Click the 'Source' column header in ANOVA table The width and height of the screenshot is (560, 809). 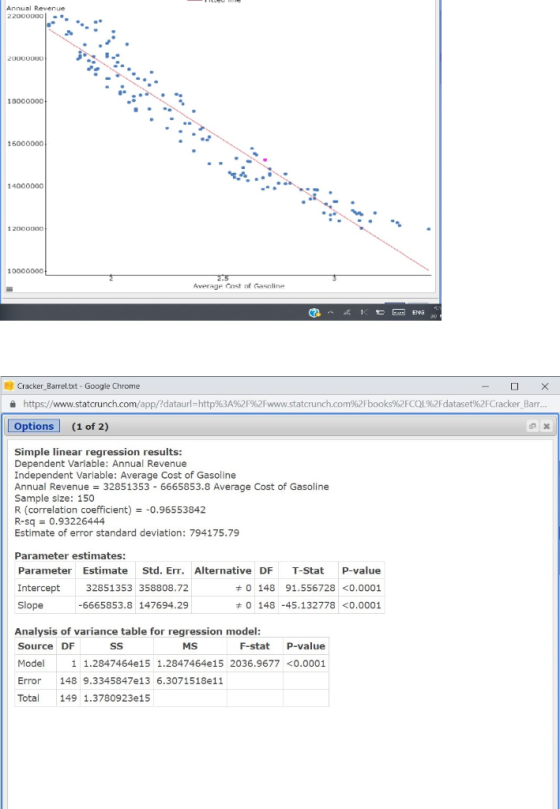click(35, 646)
